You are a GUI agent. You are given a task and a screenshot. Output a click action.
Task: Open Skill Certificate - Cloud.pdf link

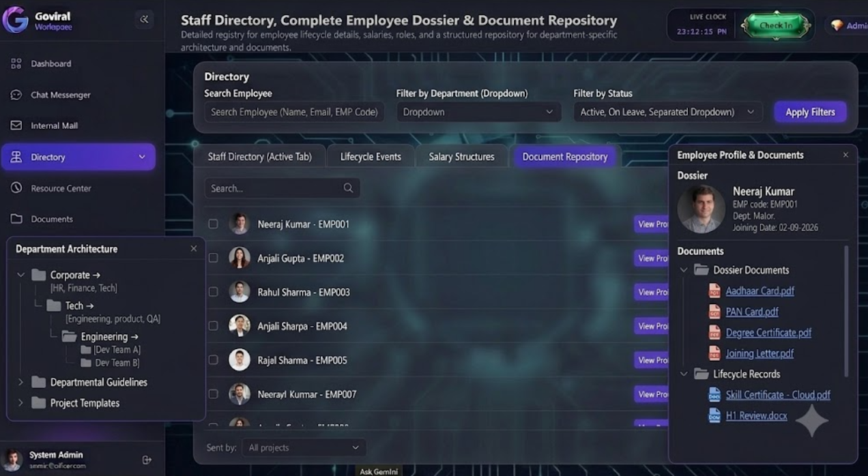778,394
